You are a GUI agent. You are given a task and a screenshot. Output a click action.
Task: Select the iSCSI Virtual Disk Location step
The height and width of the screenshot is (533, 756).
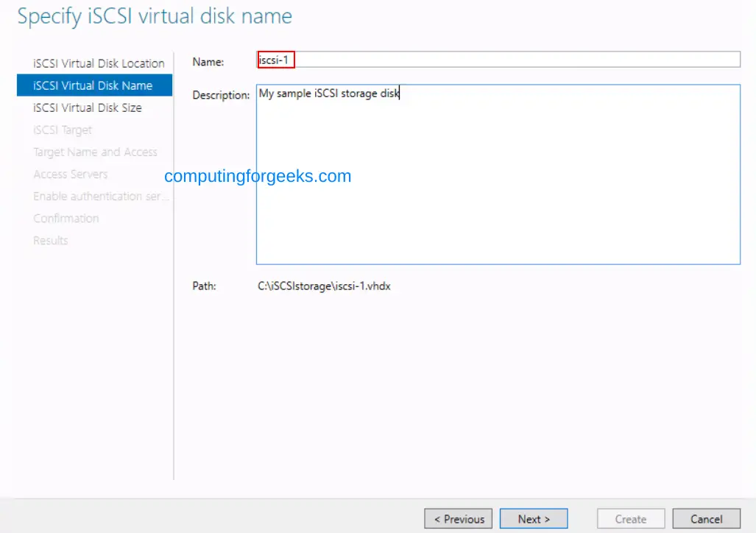point(98,63)
